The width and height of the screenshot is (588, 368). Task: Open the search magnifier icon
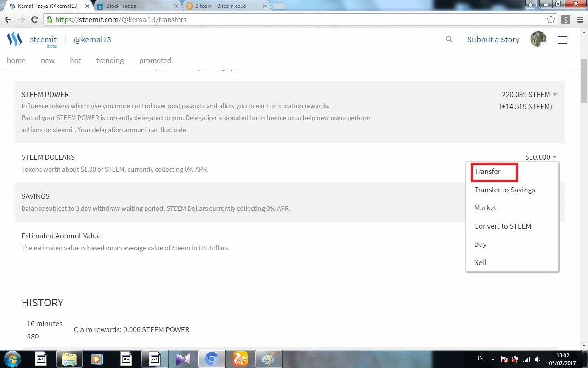tap(449, 40)
